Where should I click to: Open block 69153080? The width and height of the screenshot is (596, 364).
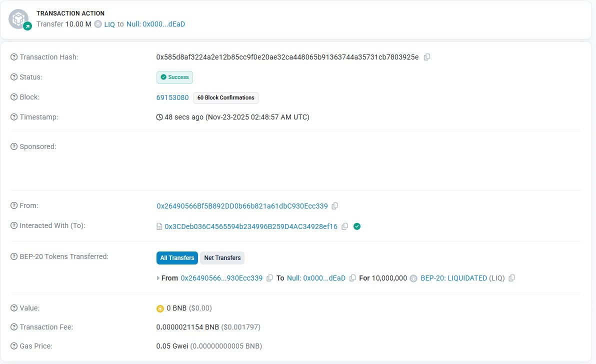(x=172, y=97)
